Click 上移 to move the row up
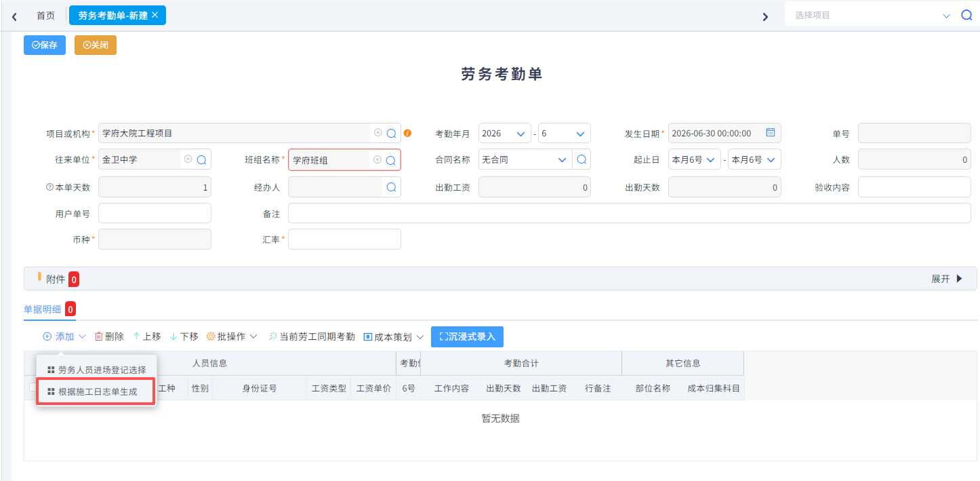 [146, 336]
